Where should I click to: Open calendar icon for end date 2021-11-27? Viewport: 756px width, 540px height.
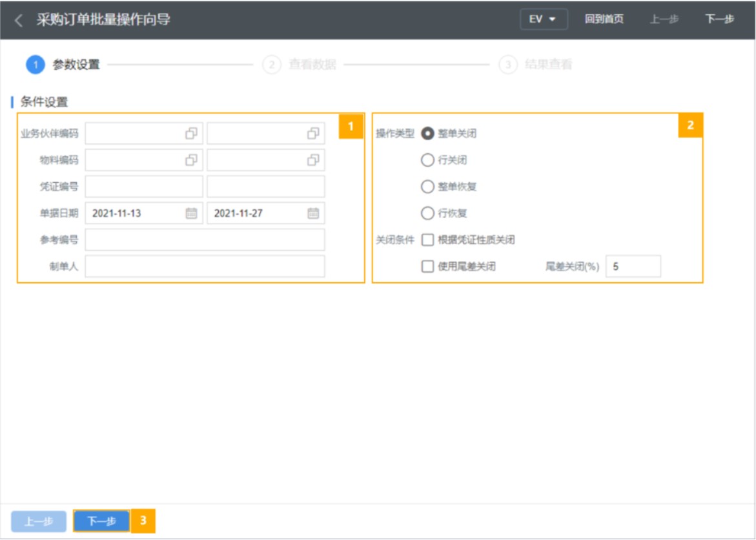coord(313,213)
